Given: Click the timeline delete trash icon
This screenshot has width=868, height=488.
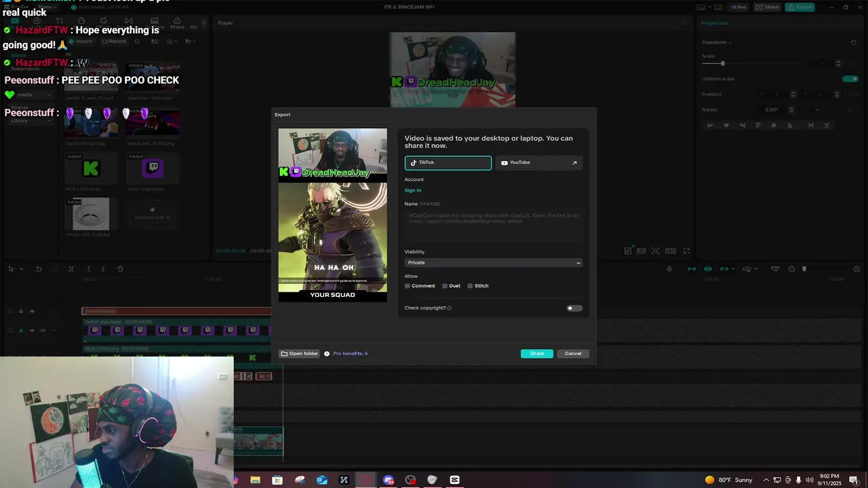Looking at the screenshot, I should [x=120, y=269].
